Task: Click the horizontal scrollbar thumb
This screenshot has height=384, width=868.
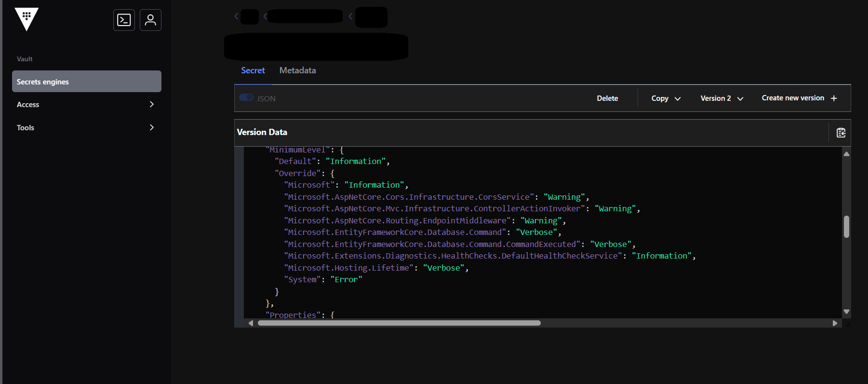Action: pyautogui.click(x=399, y=323)
